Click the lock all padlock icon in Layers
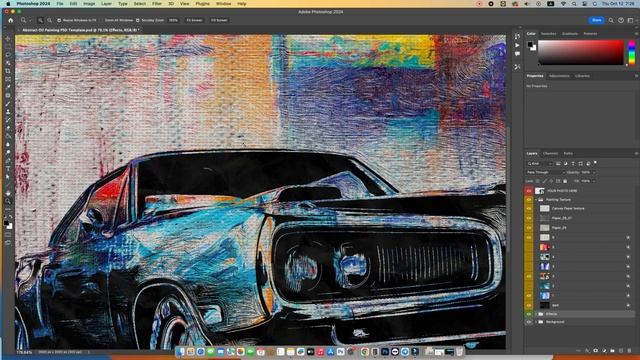The height and width of the screenshot is (360, 640). pyautogui.click(x=565, y=181)
